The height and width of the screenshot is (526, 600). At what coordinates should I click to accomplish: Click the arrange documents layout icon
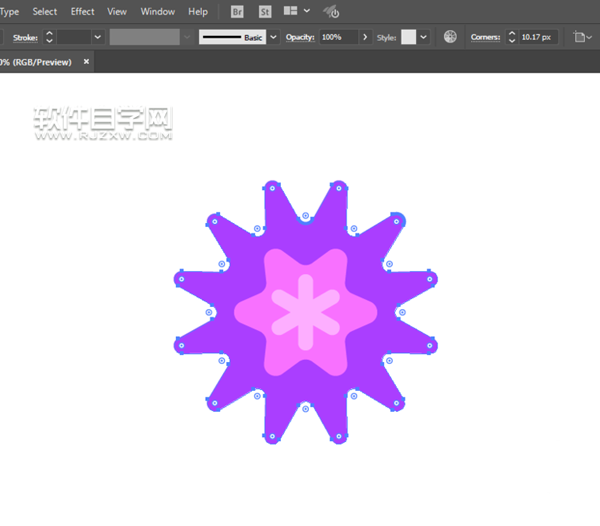click(x=291, y=12)
